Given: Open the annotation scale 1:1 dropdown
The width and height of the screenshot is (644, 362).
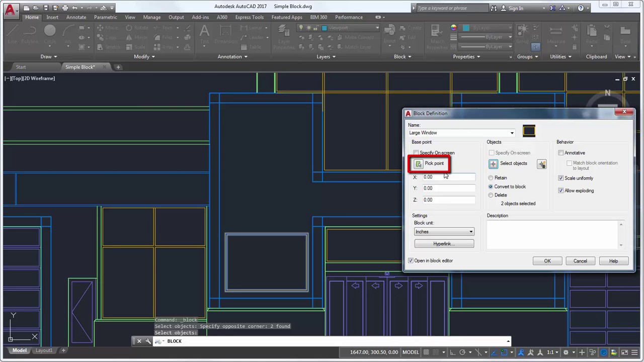Looking at the screenshot, I should tap(552, 352).
